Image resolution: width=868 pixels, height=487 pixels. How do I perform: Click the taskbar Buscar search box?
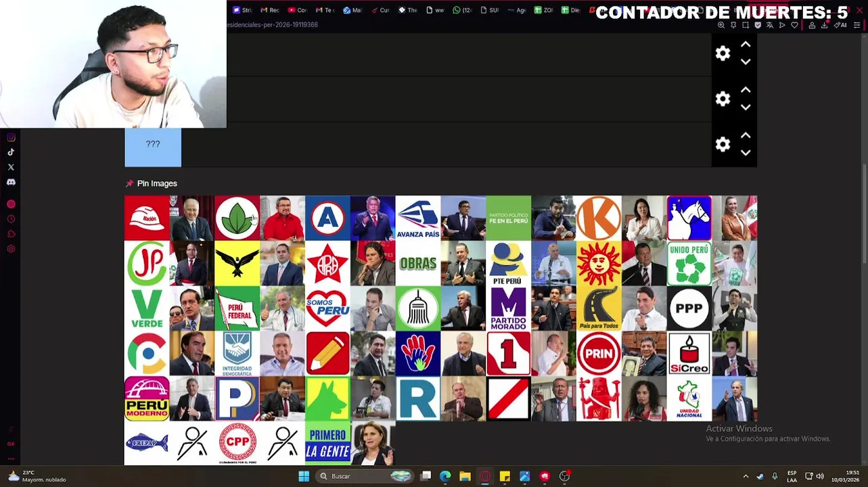click(x=365, y=476)
